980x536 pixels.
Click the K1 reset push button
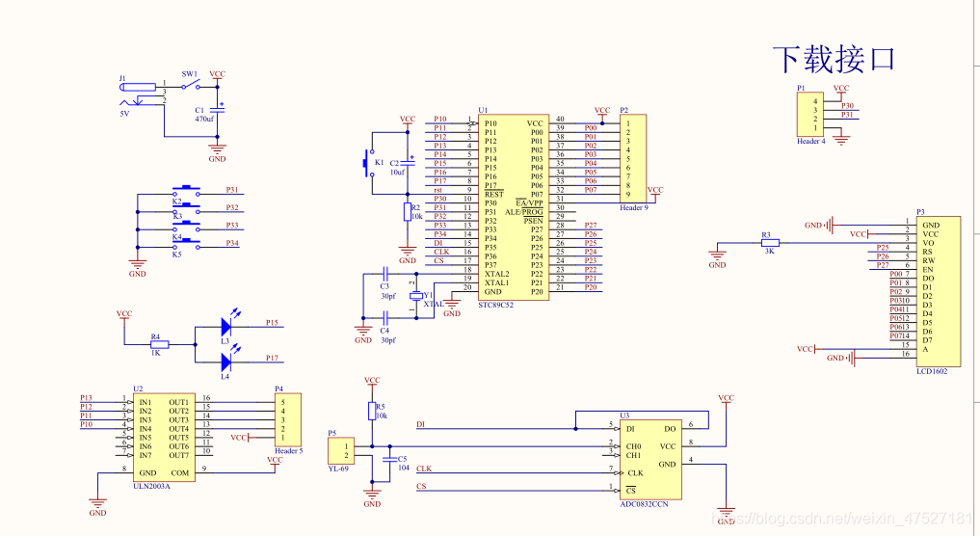[x=368, y=163]
